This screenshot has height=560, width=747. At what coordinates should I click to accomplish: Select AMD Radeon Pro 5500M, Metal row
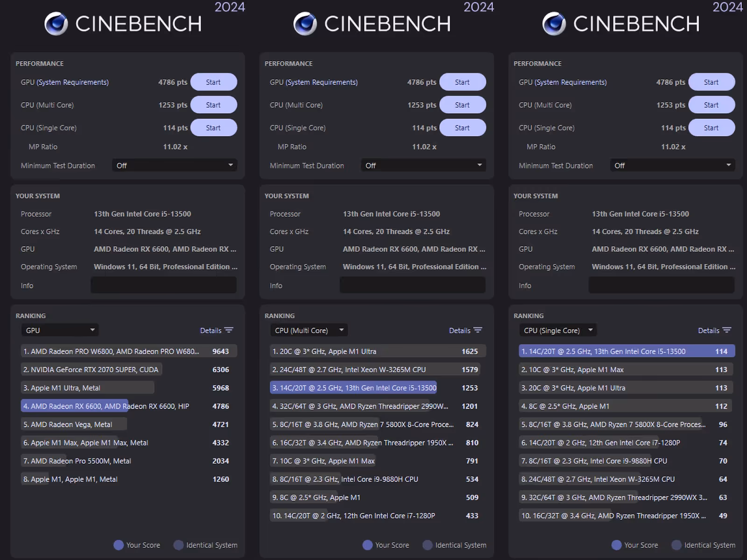pyautogui.click(x=129, y=461)
